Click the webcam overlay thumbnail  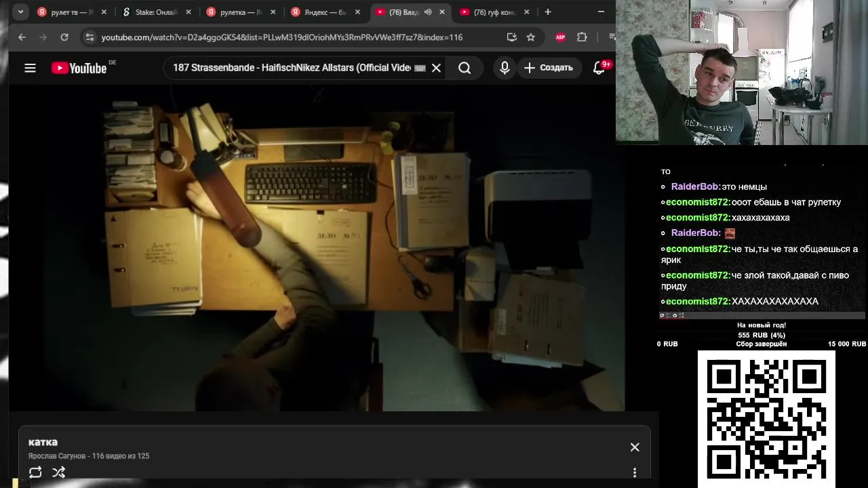(741, 72)
